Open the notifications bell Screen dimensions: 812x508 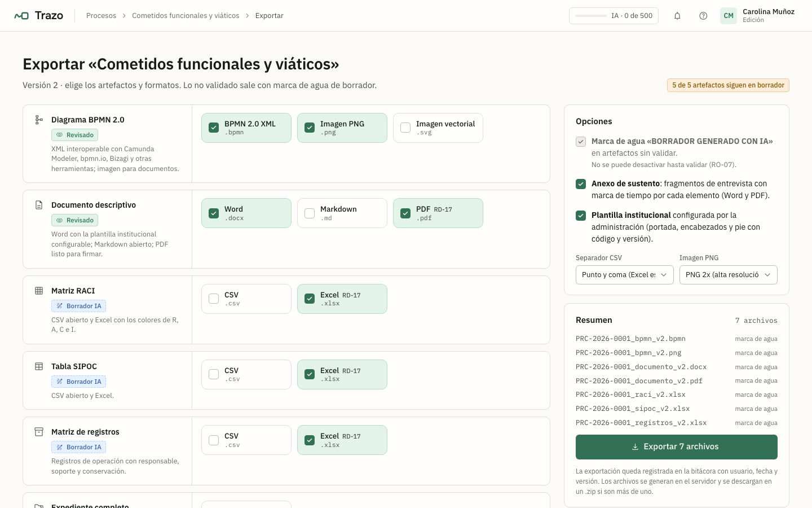click(x=677, y=16)
